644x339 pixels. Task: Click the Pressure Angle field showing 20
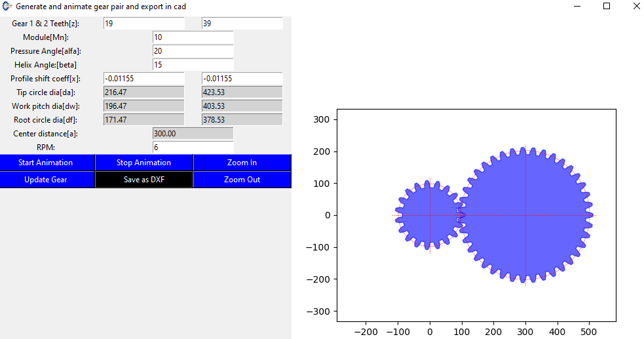pos(193,51)
